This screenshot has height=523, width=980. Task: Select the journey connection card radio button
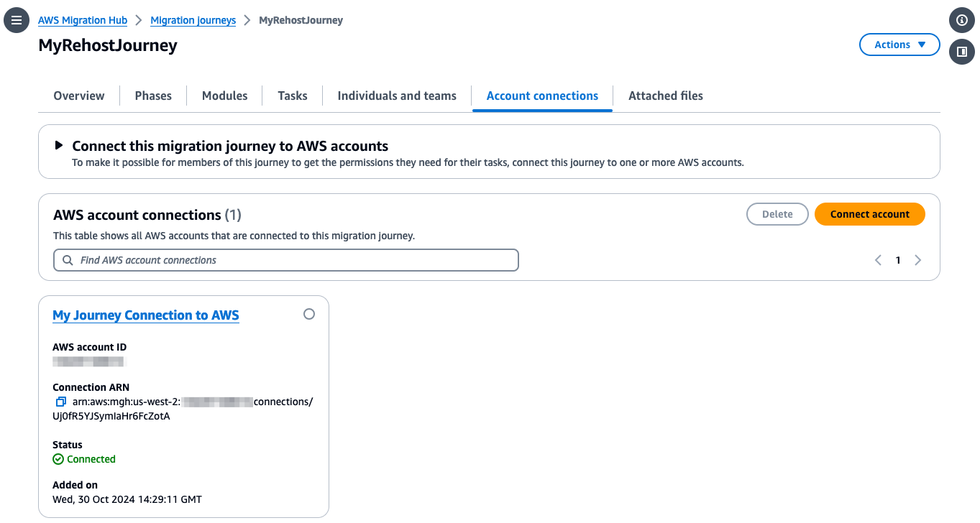[309, 314]
